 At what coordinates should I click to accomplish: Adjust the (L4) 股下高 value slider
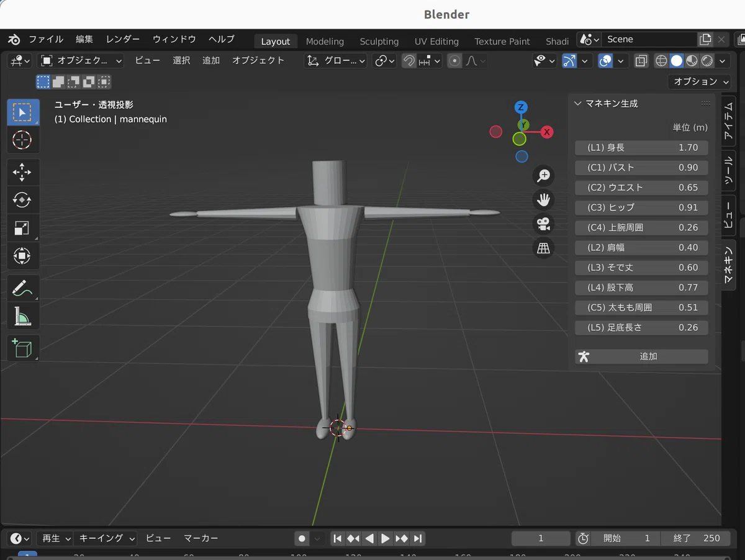coord(641,287)
